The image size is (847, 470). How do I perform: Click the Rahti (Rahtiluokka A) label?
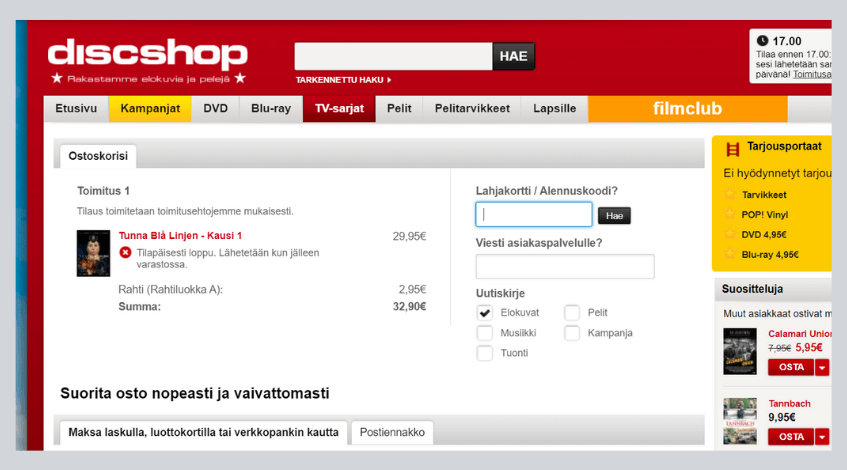pos(171,290)
